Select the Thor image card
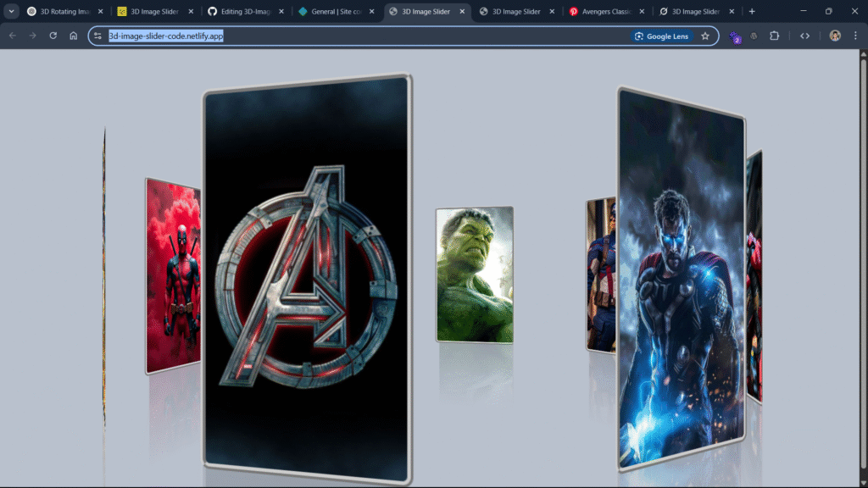The image size is (868, 488). 682,280
